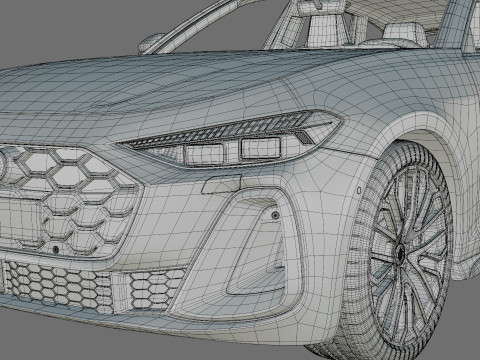Select the headlight assembly on the car
This screenshot has width=480, height=360.
(230, 139)
